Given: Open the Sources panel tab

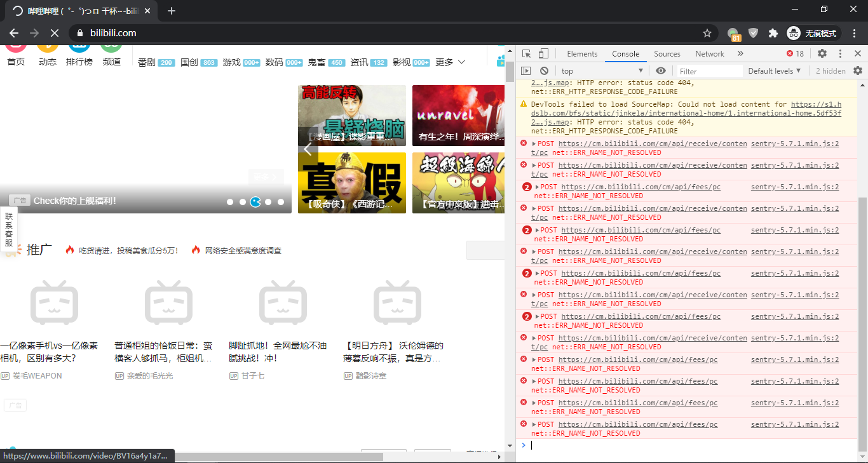Looking at the screenshot, I should click(667, 54).
